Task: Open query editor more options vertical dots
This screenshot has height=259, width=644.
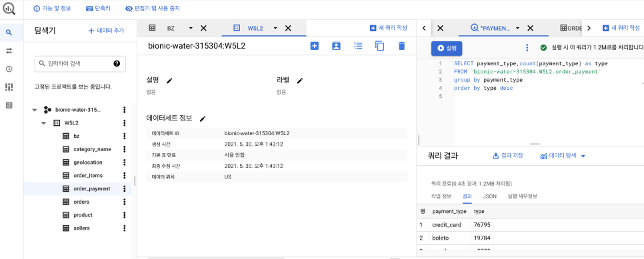Action: click(x=527, y=48)
